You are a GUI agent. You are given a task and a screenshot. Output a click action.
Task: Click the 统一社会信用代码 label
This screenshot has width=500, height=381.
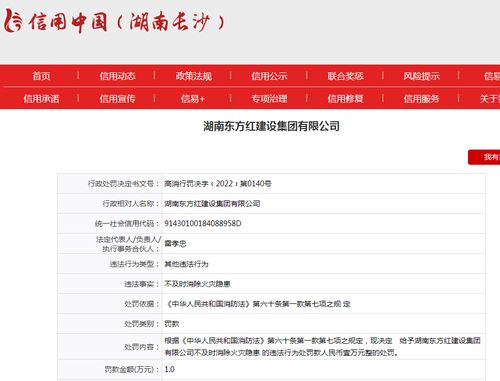[x=127, y=224]
